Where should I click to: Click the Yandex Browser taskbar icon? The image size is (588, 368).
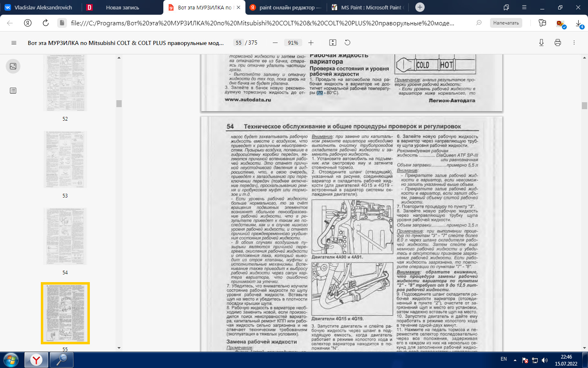(36, 360)
